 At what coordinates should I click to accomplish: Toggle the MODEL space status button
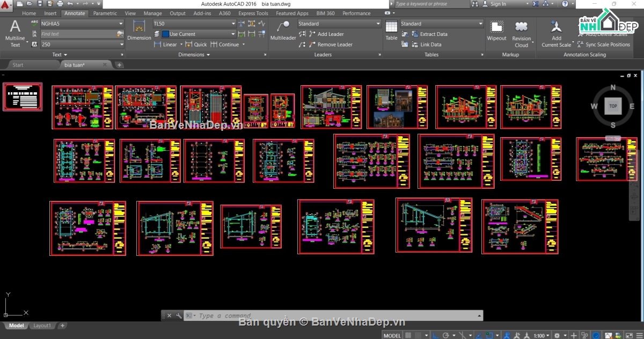point(392,335)
